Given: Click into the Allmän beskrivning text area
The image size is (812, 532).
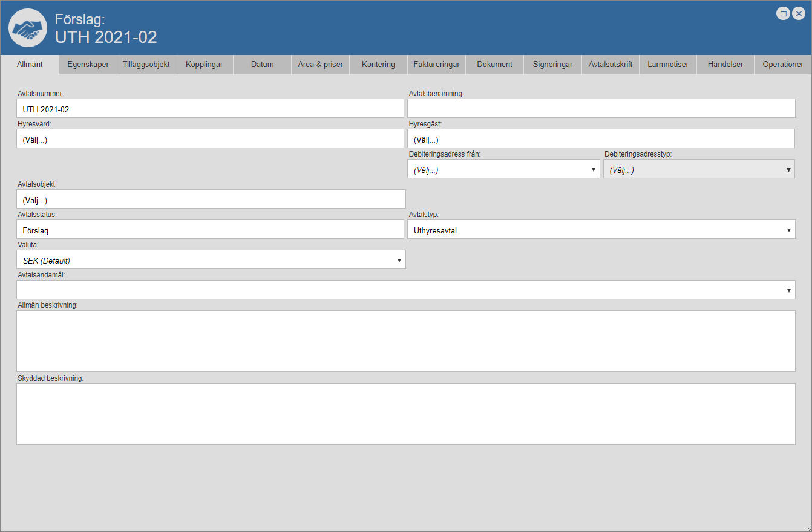Looking at the screenshot, I should [x=405, y=341].
